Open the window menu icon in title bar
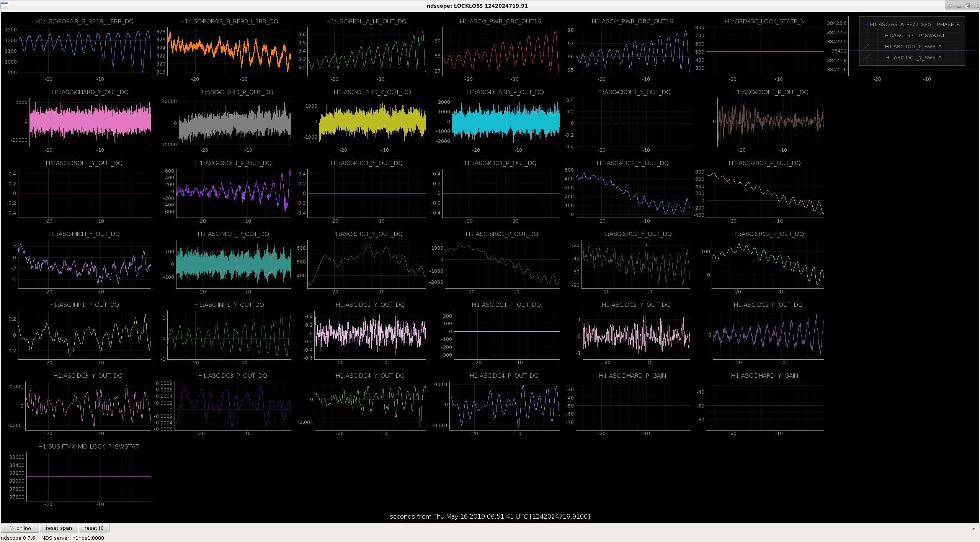Screen dimensions: 980x542 coord(4,6)
